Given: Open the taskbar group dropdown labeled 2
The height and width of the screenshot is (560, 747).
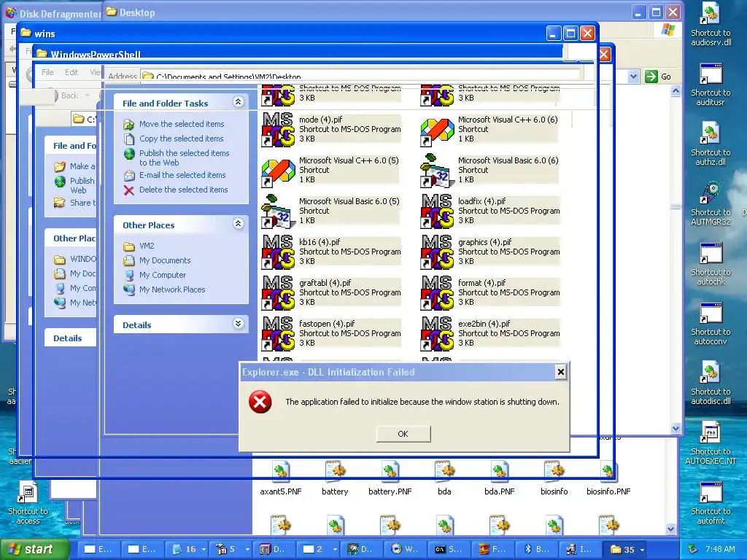Looking at the screenshot, I should [x=335, y=550].
